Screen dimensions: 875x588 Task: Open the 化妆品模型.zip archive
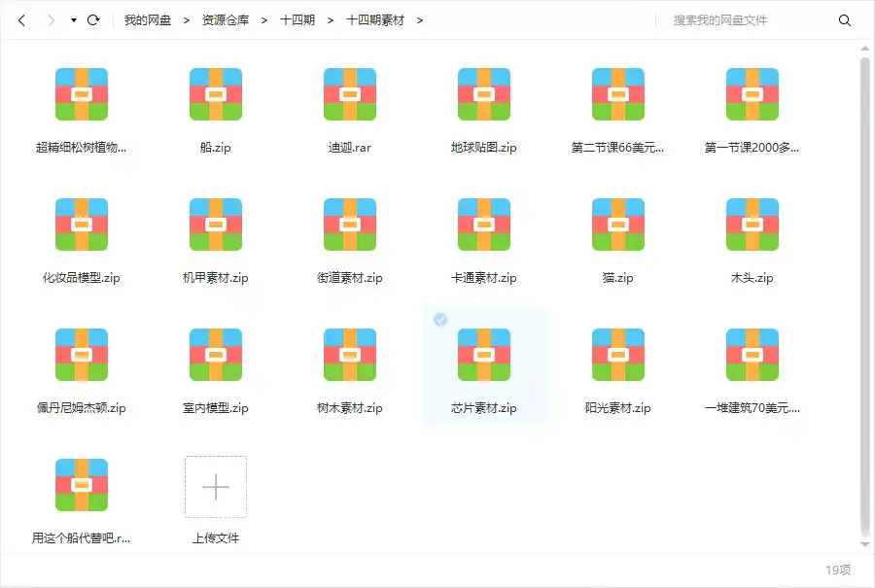click(82, 225)
